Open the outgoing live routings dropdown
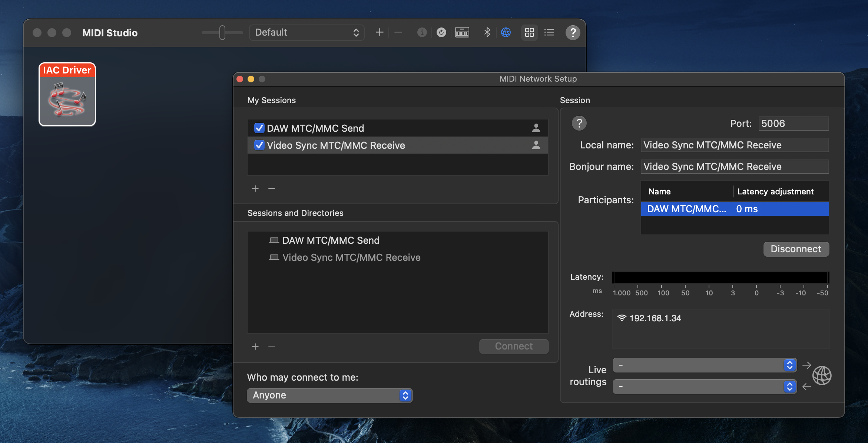Image resolution: width=868 pixels, height=443 pixels. tap(705, 365)
